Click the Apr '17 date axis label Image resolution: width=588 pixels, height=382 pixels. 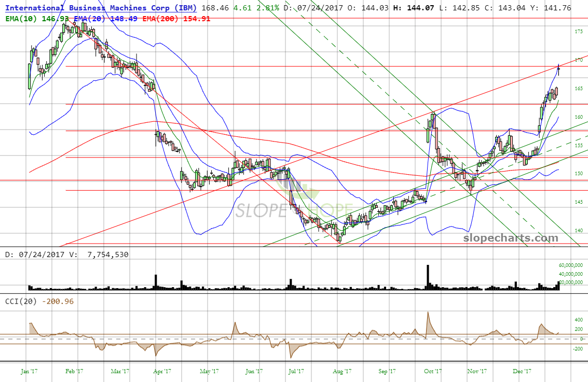[x=162, y=371]
